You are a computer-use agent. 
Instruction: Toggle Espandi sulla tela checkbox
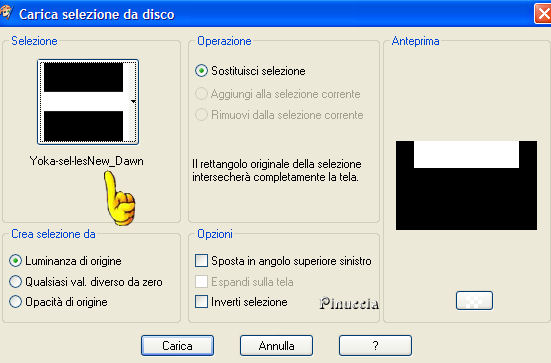(x=201, y=282)
